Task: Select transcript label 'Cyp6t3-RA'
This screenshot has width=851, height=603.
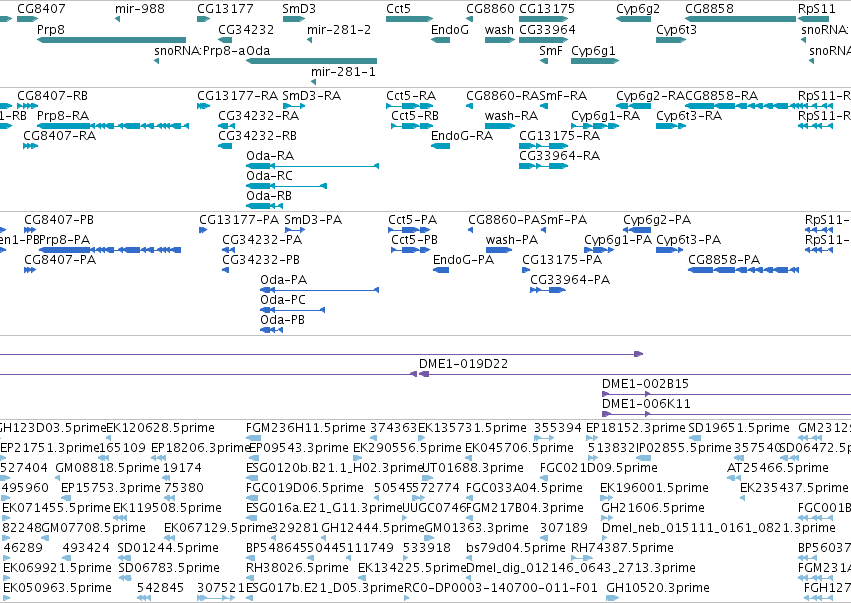Action: point(689,116)
